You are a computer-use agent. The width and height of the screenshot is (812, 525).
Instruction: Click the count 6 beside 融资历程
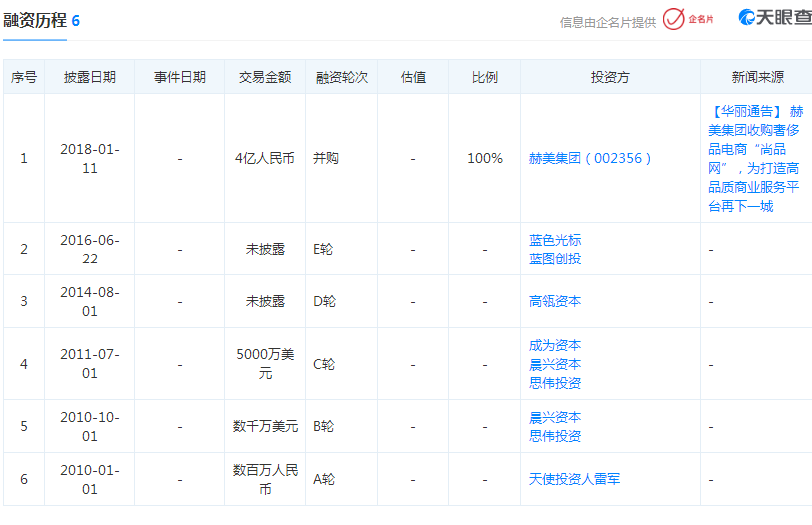[76, 21]
